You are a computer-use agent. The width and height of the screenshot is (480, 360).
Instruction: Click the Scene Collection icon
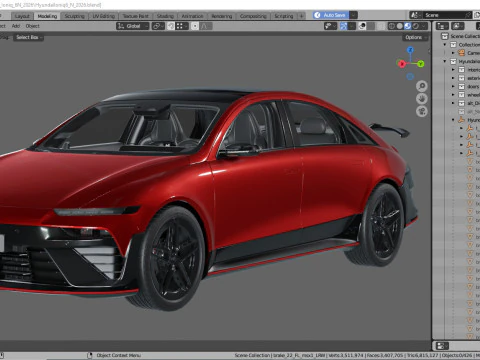[445, 36]
